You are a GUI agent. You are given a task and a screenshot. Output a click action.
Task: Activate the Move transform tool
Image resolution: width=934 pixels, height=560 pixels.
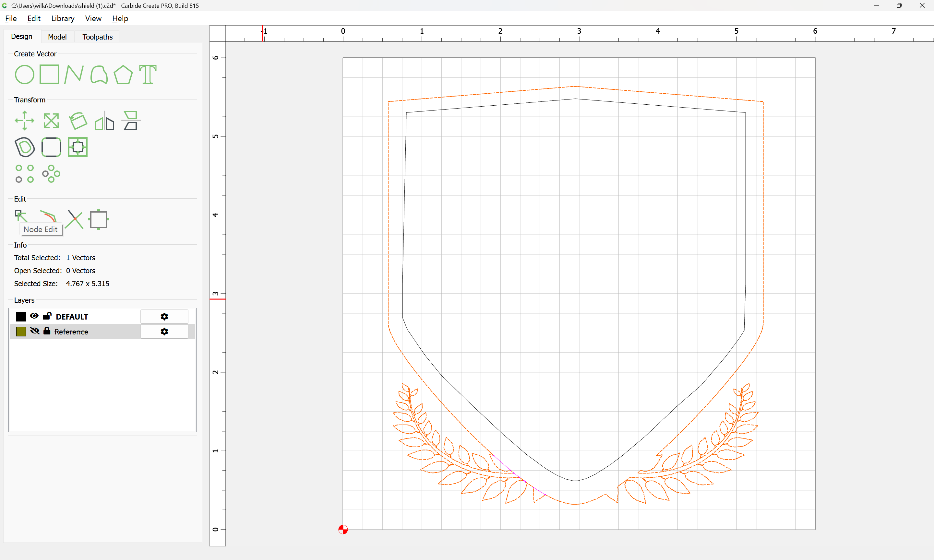[x=25, y=121]
